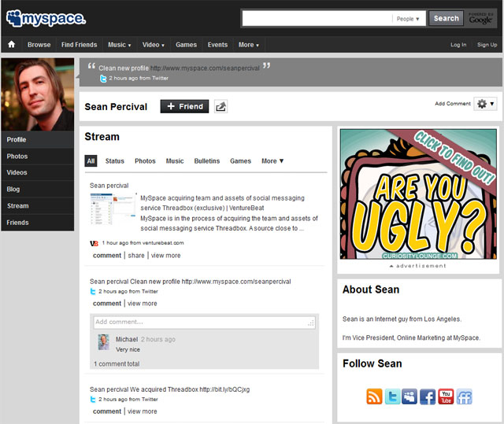Click the Facebook icon under Follow Sean
504x424 pixels.
tap(427, 396)
